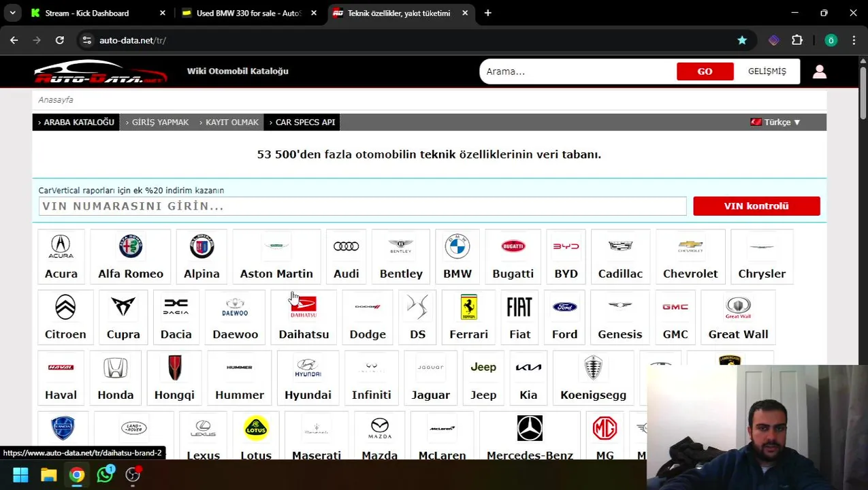Screen dimensions: 868x490
Task: Select the Ford brand logo
Action: (564, 307)
